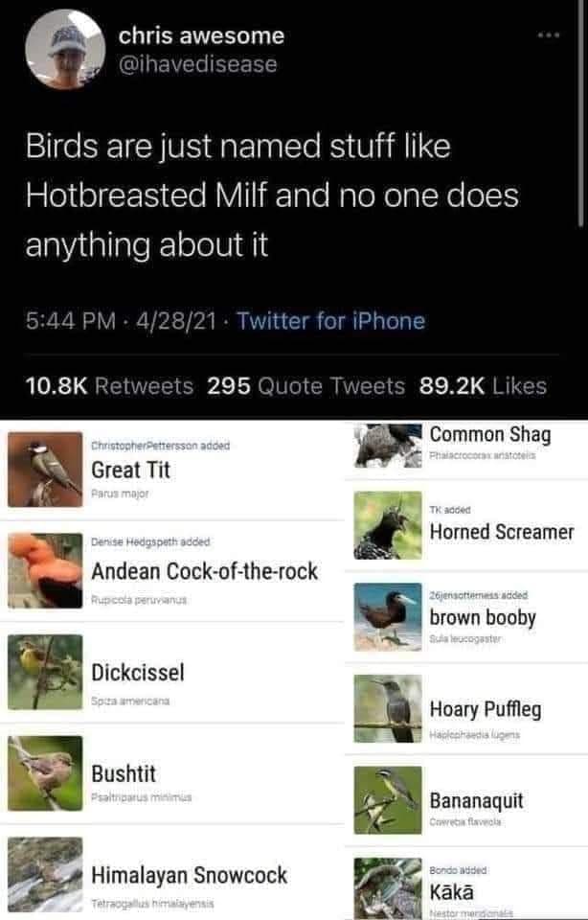
Task: Select the Hoary Puffleg entry title
Action: tap(486, 709)
